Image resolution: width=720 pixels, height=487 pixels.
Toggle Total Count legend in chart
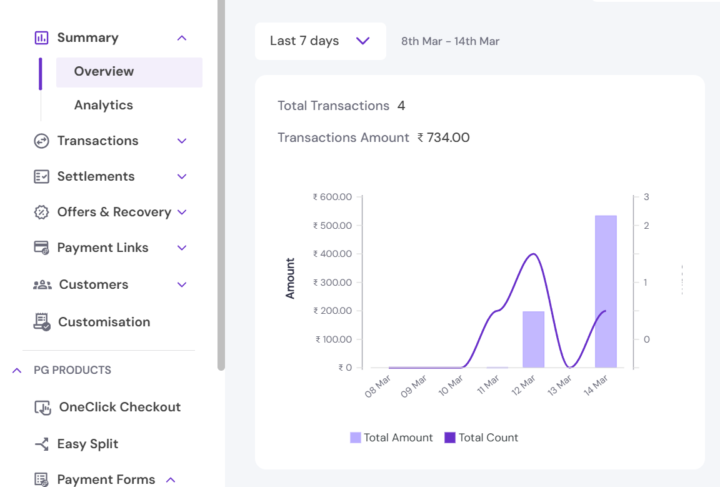click(481, 437)
